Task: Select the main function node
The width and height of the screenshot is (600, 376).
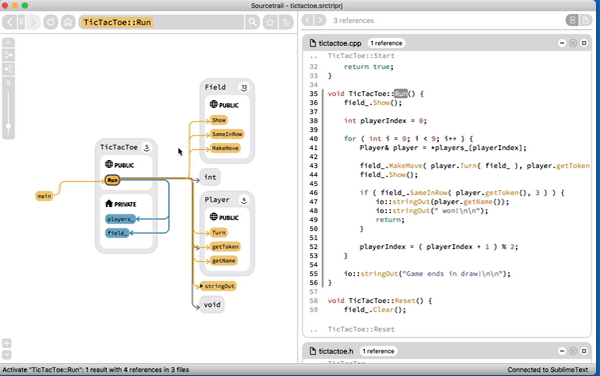Action: tap(44, 196)
